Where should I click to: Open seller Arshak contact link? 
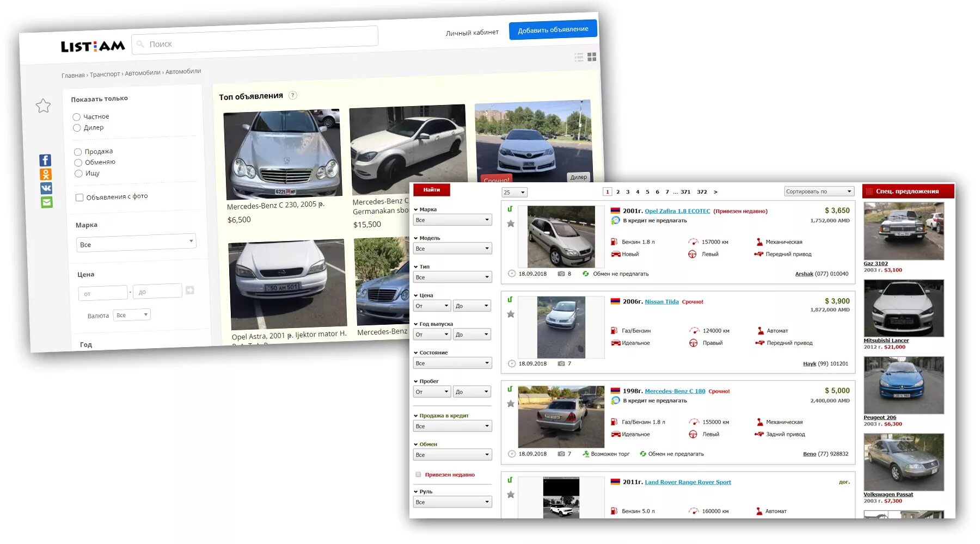pos(804,274)
